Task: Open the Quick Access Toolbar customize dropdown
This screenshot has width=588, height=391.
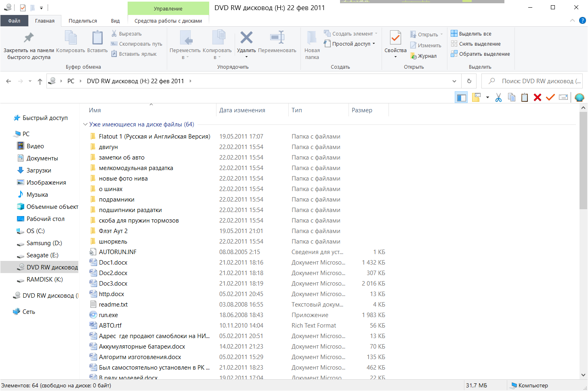Action: (x=41, y=8)
